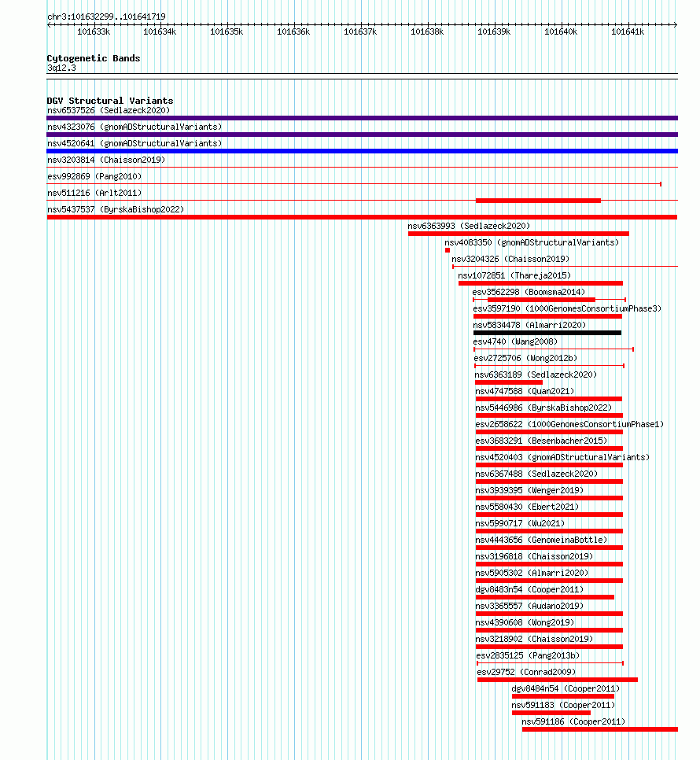Click nsv3203814 (Chaisson2019) label

coord(106,160)
